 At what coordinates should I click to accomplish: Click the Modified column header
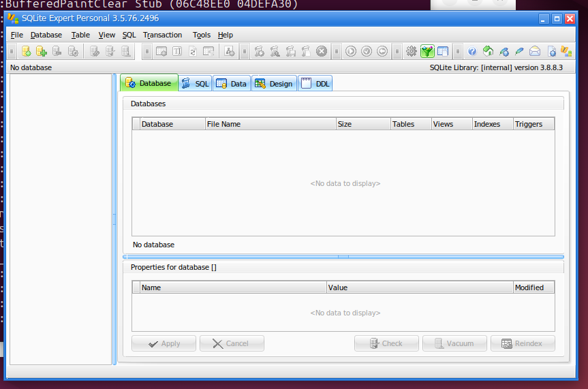533,287
